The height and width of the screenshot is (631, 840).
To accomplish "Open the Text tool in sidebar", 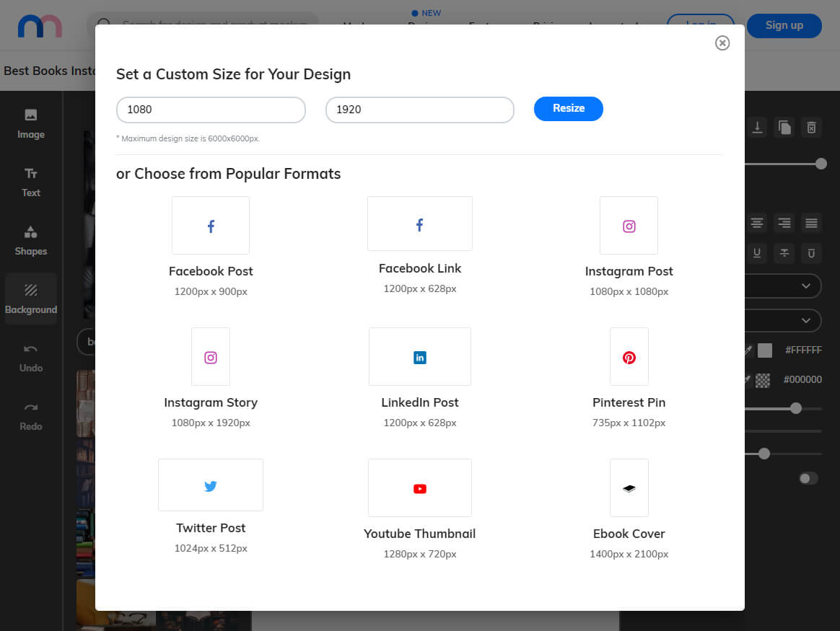I will coord(30,182).
